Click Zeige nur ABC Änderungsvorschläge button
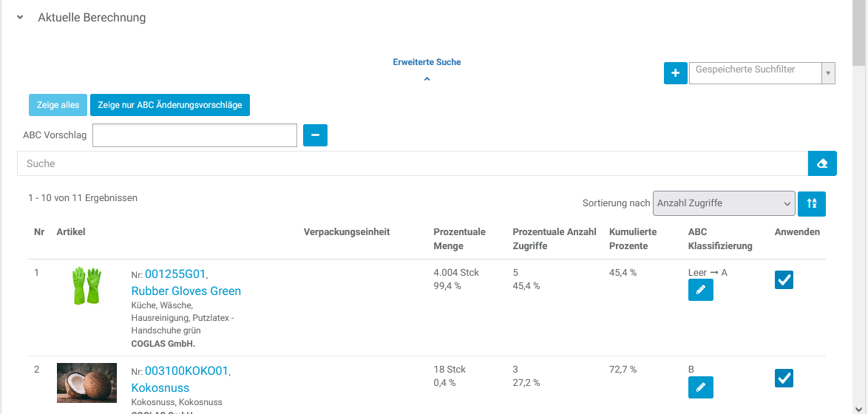The image size is (868, 414). (x=170, y=105)
